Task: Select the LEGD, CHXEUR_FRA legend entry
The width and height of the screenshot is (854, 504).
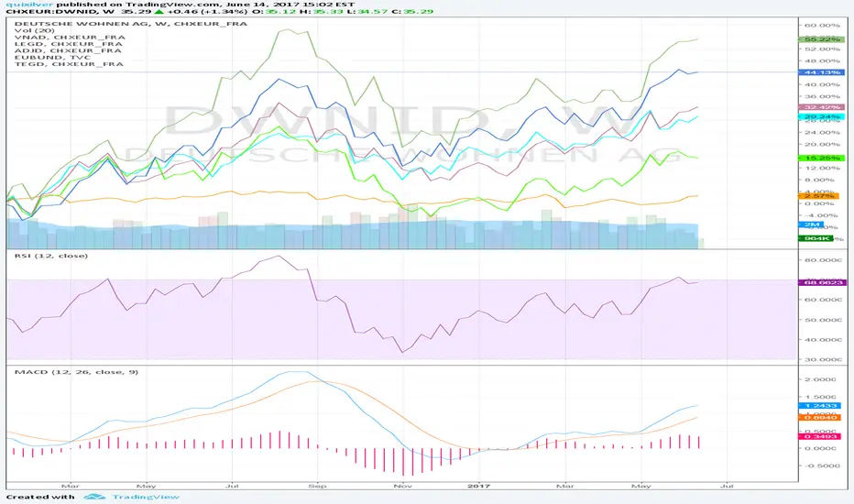Action: pyautogui.click(x=69, y=44)
